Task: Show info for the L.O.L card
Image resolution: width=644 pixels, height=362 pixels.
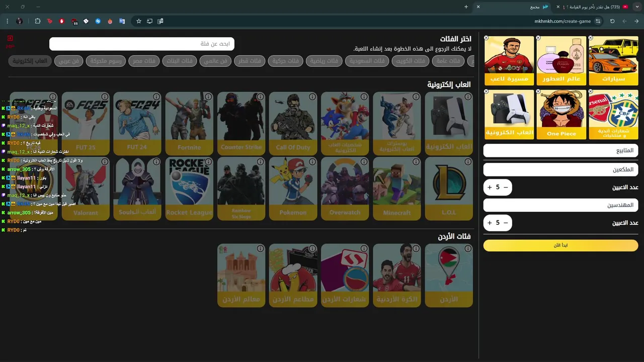Action: tap(468, 162)
